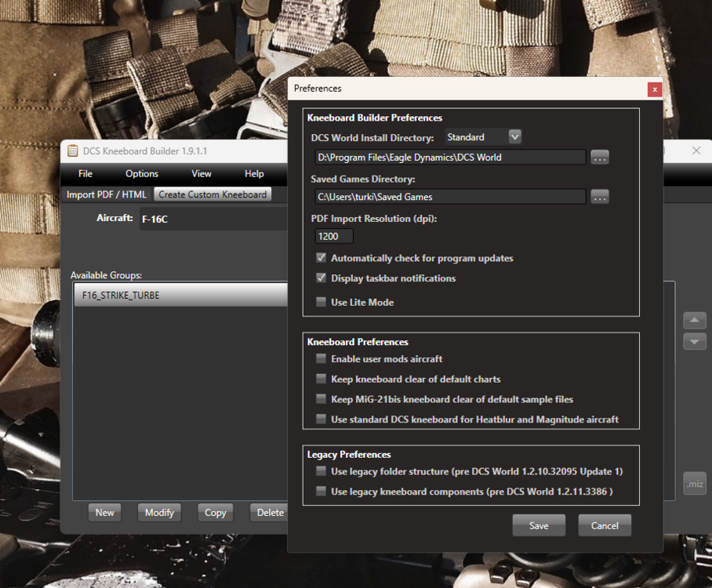Click the PDF Import Resolution field
The image size is (712, 588).
(333, 235)
